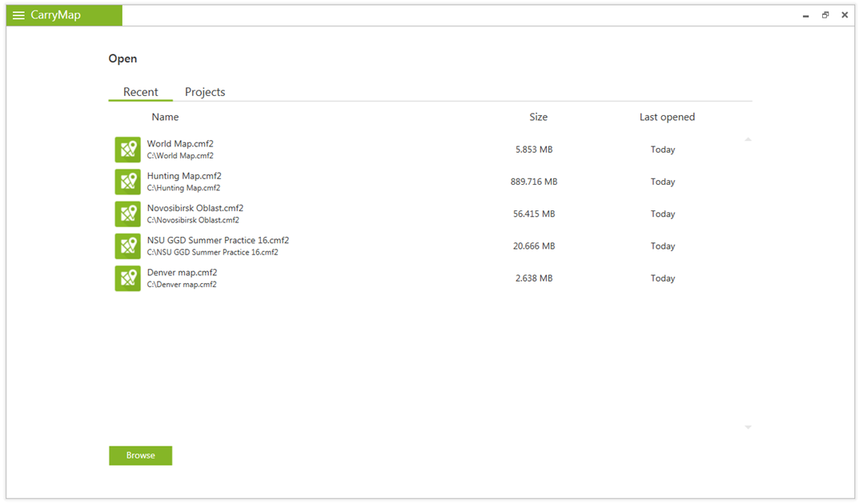Select NSU GGD Summer Practice 16.cmf2 name
The width and height of the screenshot is (863, 504).
218,241
